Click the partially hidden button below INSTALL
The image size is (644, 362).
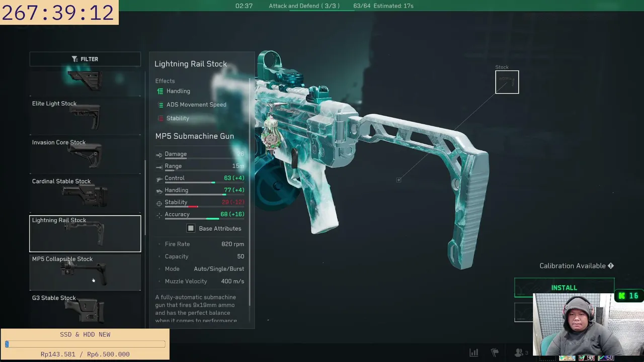[523, 312]
